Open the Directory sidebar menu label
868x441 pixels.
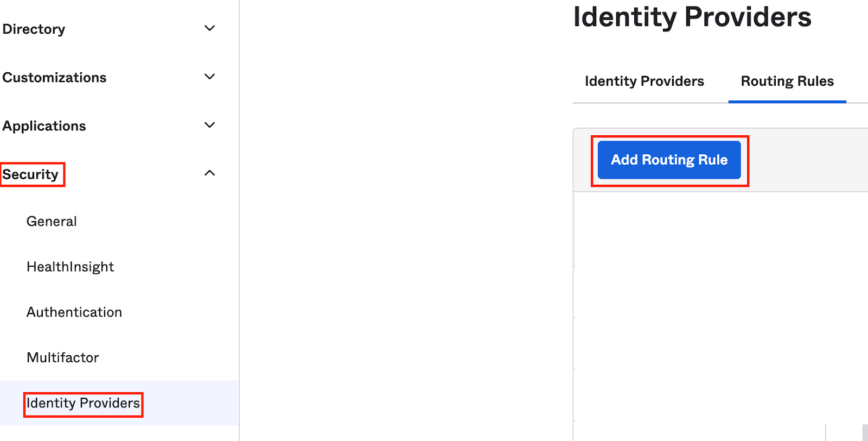34,29
